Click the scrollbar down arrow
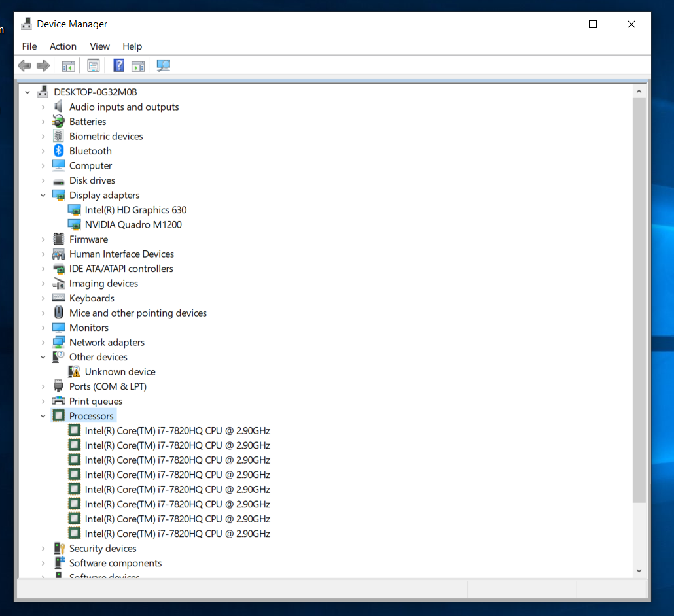The width and height of the screenshot is (674, 616). click(639, 570)
